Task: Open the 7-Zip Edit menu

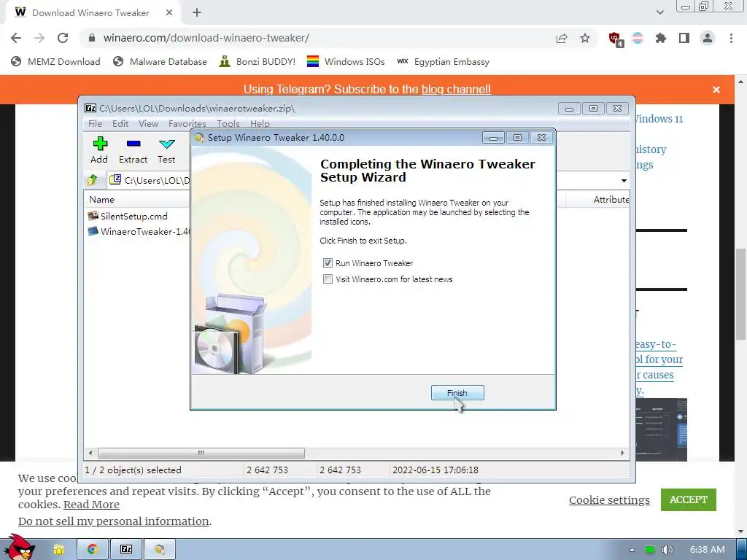Action: [120, 124]
